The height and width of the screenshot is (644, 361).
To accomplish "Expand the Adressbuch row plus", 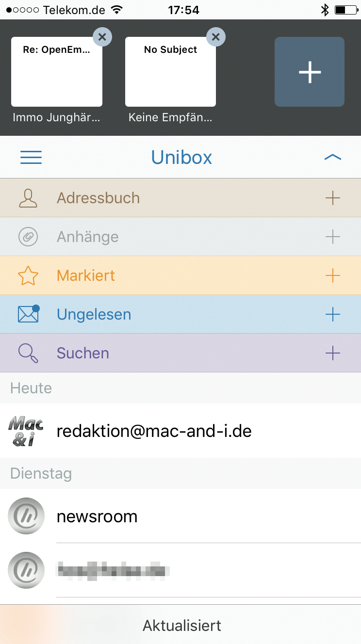I will pyautogui.click(x=332, y=198).
